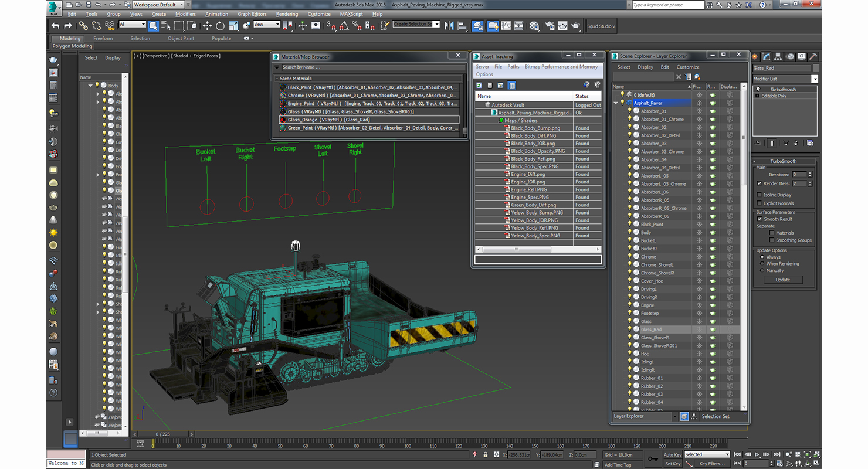Screen dimensions: 868x469
Task: Click the Add Time Tag label
Action: [618, 464]
